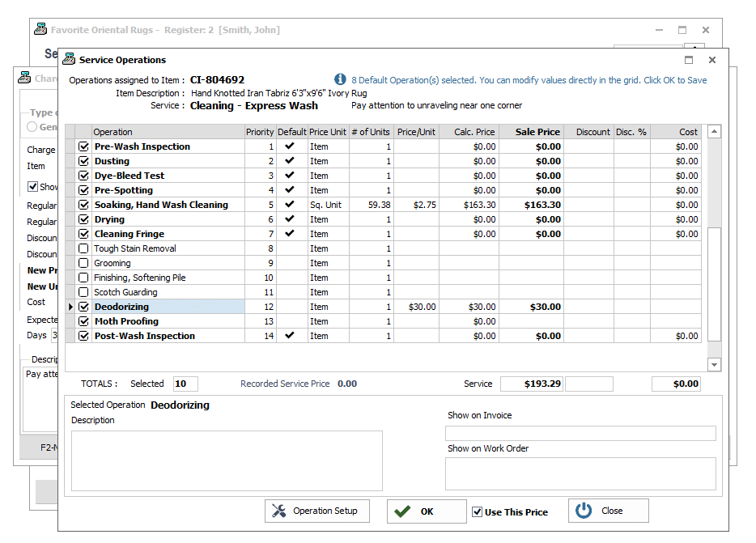Click the empty discount total field
The width and height of the screenshot is (756, 543).
[588, 384]
